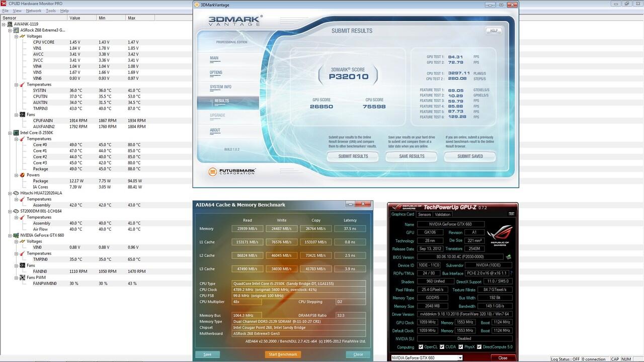Click the Help button in 3DMark Vantage
This screenshot has height=362, width=644.
(494, 31)
